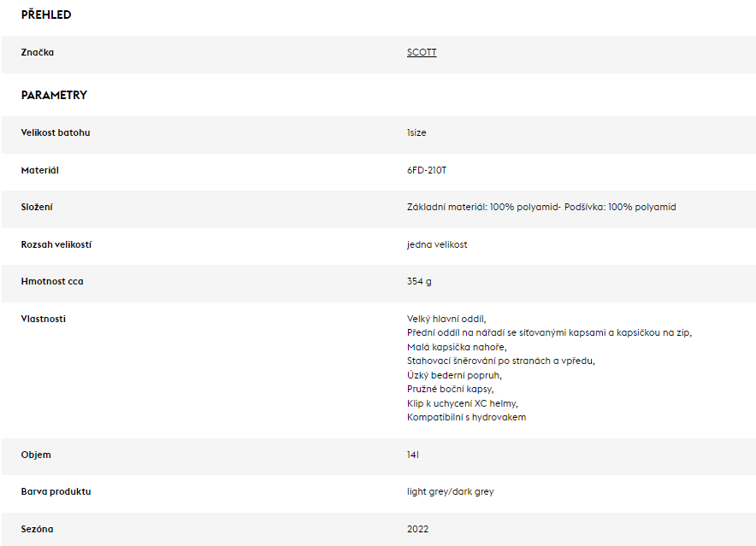756x546 pixels.
Task: Click the Hmotnost cca label
Action: pos(52,281)
